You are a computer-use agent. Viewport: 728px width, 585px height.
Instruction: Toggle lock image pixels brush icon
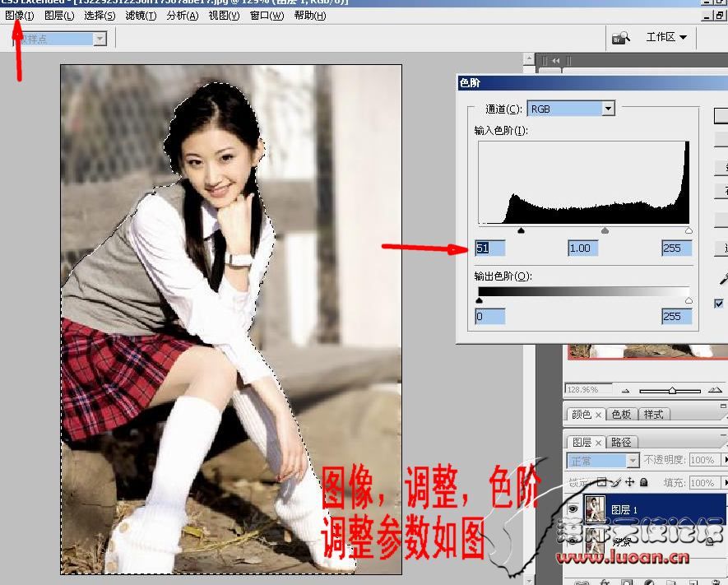click(615, 482)
